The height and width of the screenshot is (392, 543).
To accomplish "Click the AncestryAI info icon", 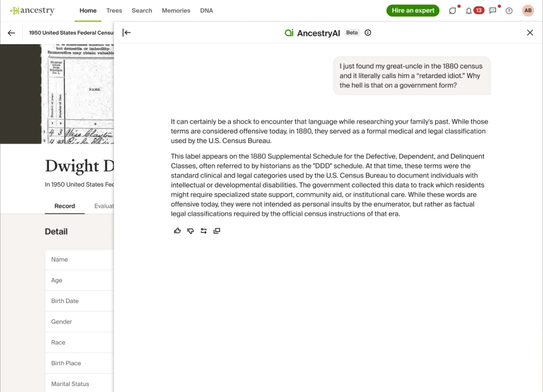I will 368,33.
